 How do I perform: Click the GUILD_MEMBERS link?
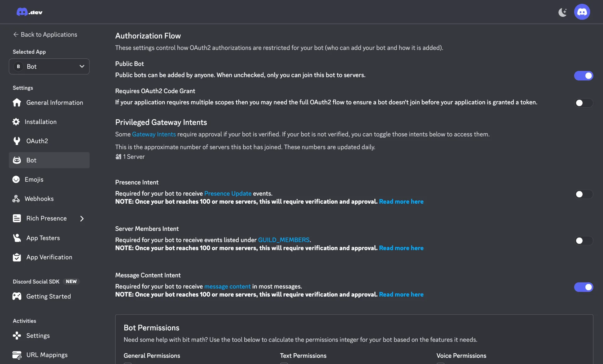pyautogui.click(x=284, y=240)
